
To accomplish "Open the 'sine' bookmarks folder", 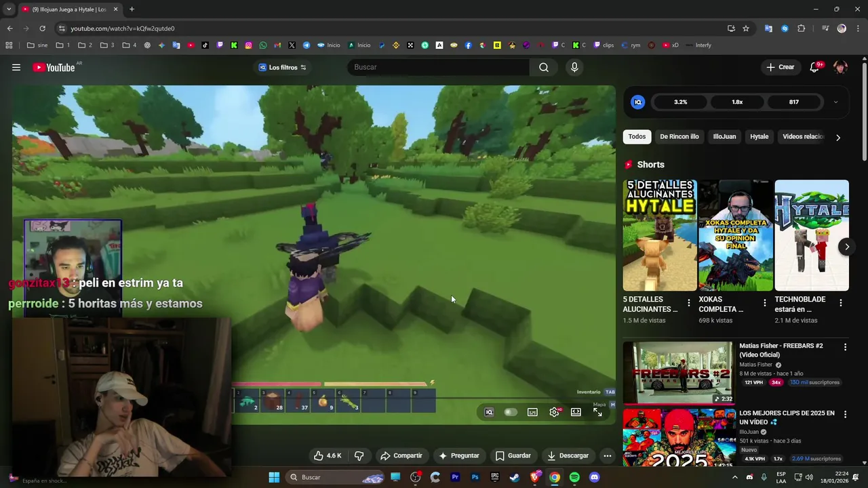I will [x=37, y=45].
